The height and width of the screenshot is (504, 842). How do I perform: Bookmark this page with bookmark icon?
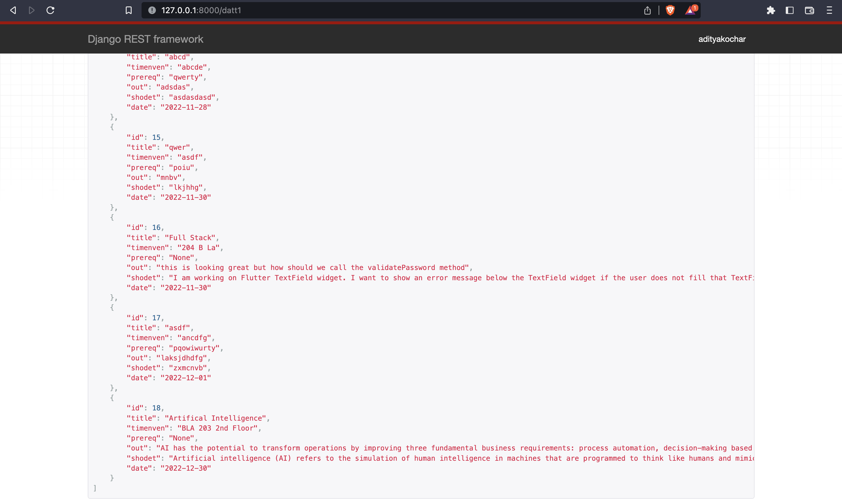[x=129, y=11]
